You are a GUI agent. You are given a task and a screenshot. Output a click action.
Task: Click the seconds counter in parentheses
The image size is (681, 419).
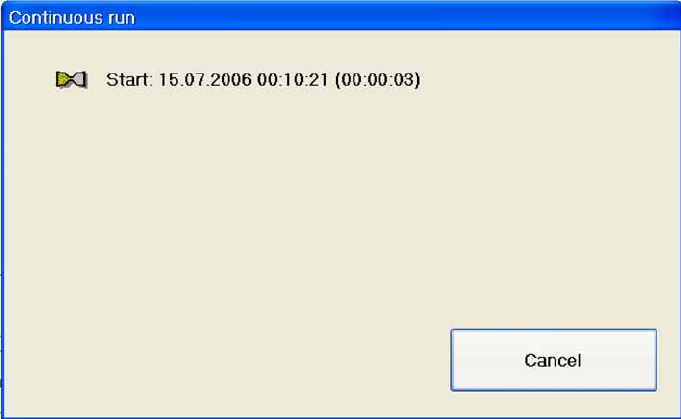coord(377,80)
